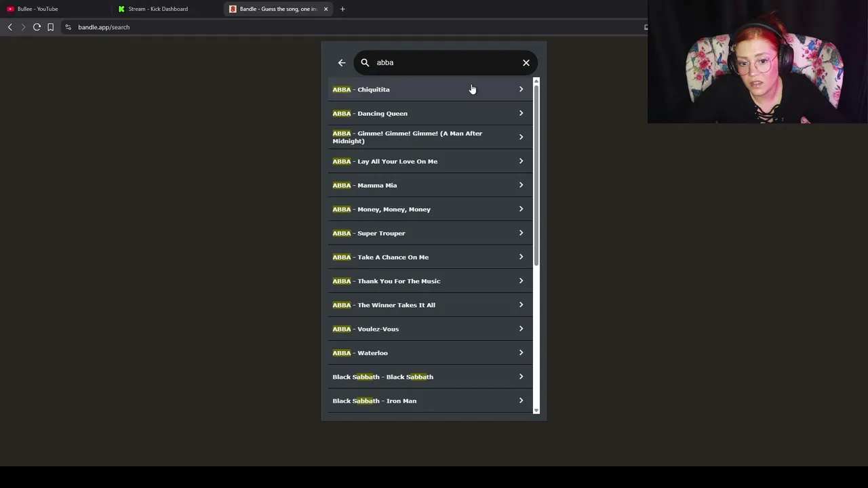Click the Kick Dashboard tab favicon

coord(121,9)
